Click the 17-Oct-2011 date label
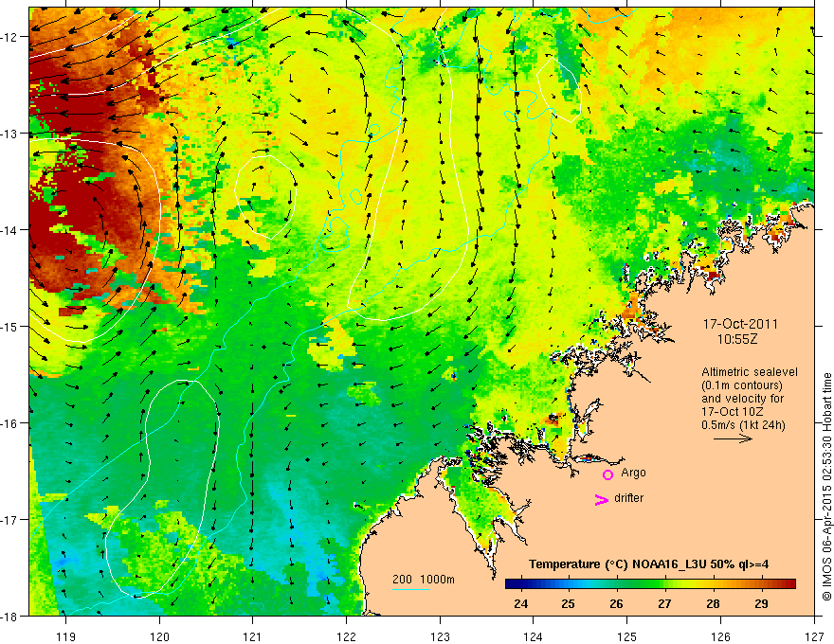834x644 pixels. click(740, 324)
